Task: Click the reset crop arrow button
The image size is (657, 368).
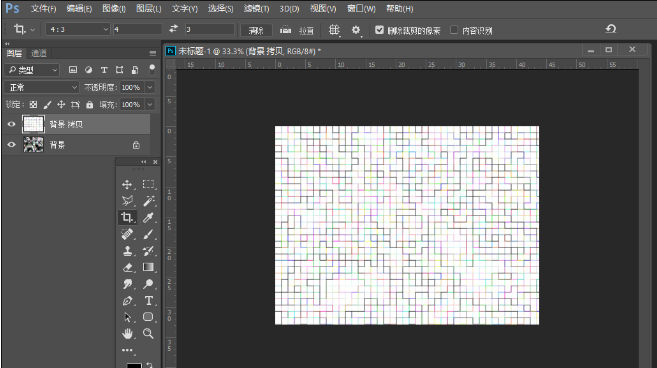Action: (611, 29)
